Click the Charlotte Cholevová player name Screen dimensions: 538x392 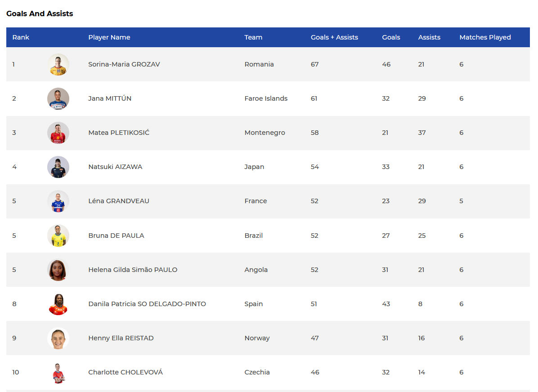click(x=126, y=372)
